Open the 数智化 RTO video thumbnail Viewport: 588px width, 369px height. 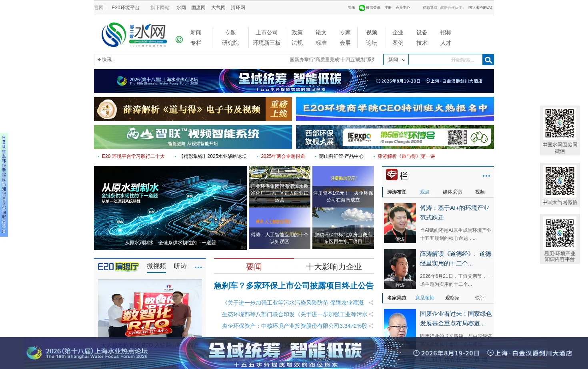(x=150, y=308)
